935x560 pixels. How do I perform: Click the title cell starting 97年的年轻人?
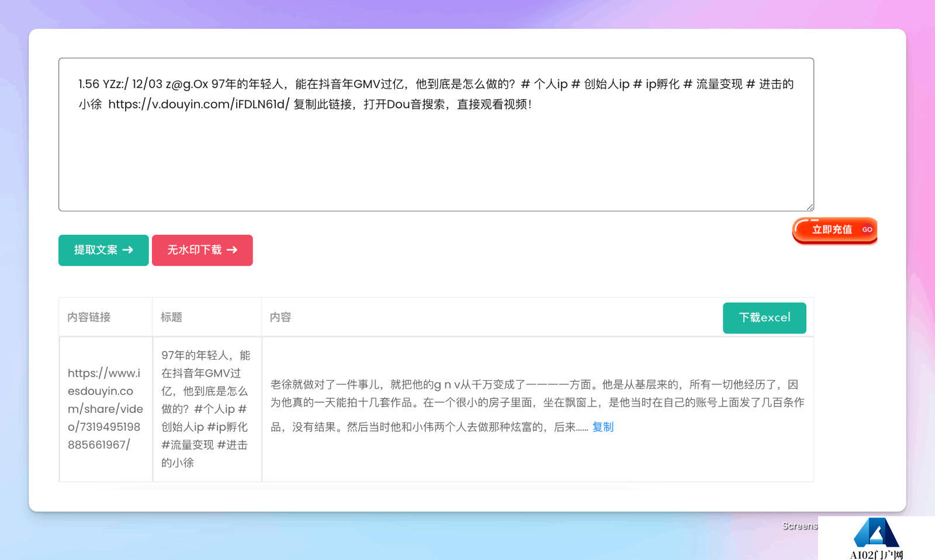click(206, 409)
